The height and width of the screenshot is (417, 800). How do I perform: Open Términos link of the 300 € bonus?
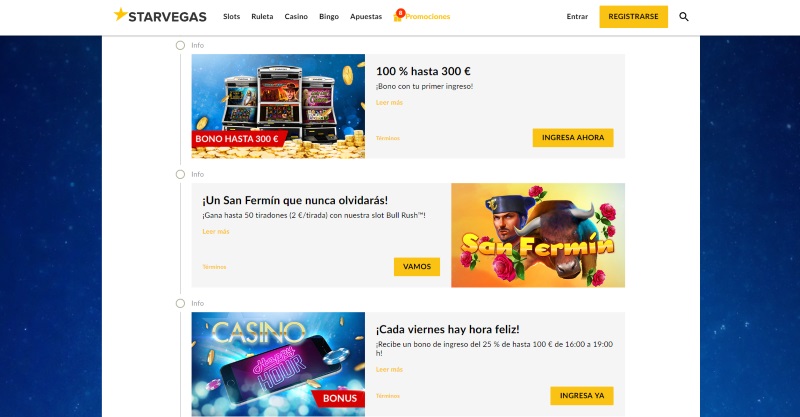(388, 138)
